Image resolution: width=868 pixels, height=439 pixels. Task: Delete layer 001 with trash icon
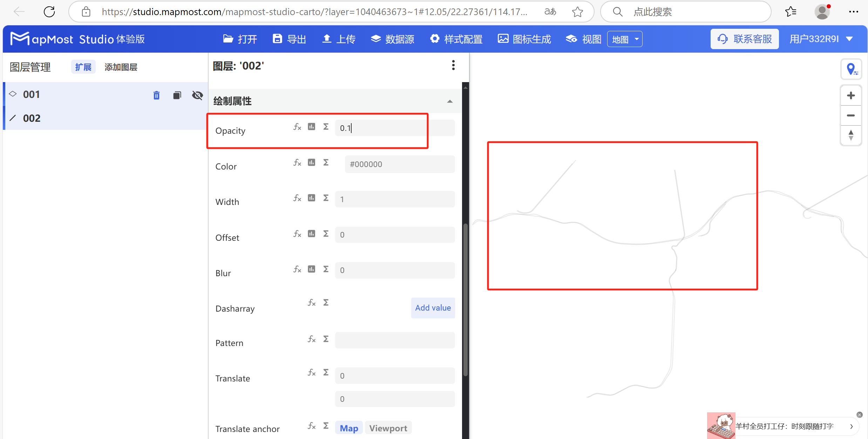[x=156, y=95]
